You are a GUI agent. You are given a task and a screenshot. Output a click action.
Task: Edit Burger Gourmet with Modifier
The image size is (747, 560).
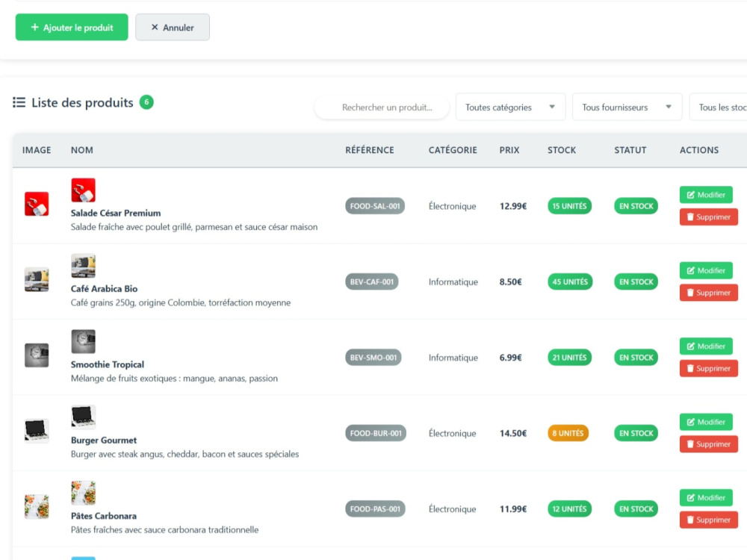pos(706,422)
